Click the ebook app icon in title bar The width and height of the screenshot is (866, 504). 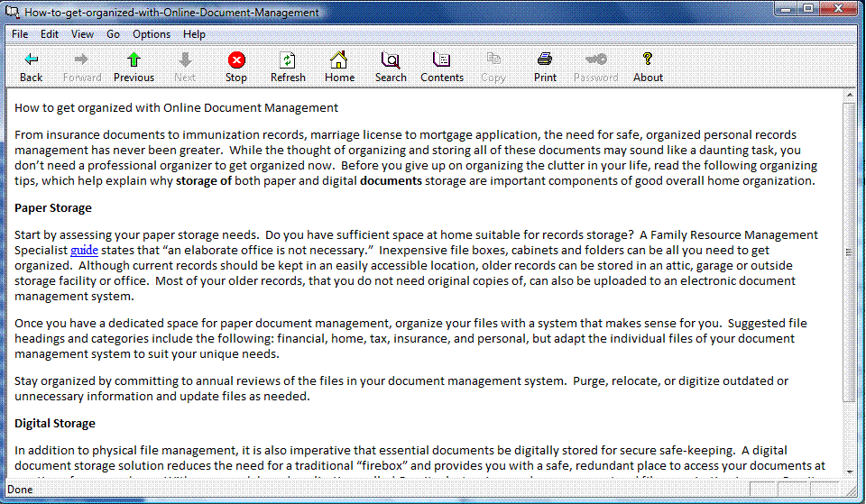click(x=12, y=12)
